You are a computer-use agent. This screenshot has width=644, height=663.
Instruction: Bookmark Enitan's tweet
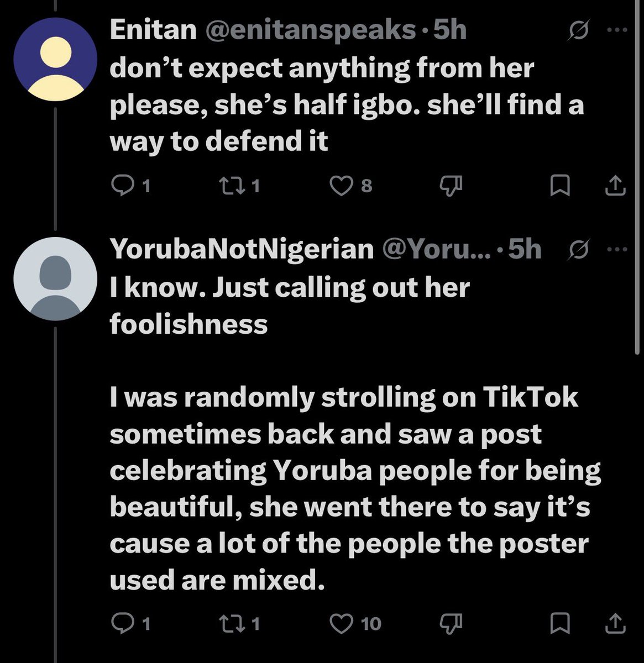point(560,187)
